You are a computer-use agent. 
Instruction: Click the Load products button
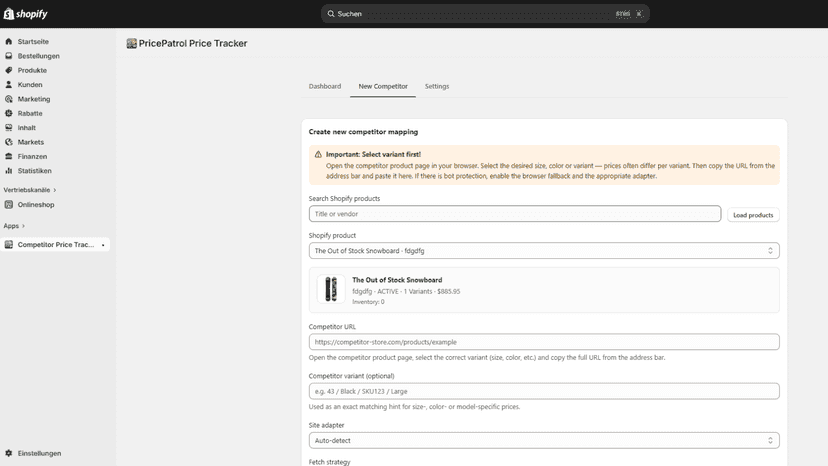pyautogui.click(x=753, y=215)
